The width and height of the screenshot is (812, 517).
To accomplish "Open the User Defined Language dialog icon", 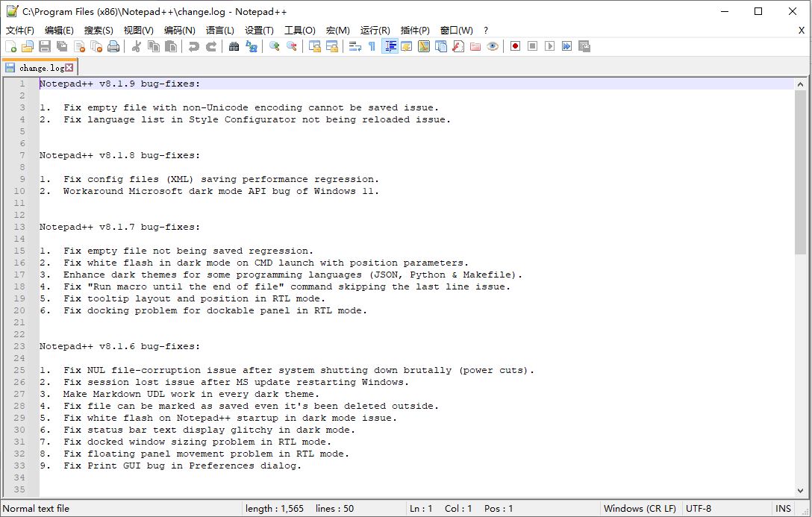I will tap(407, 46).
